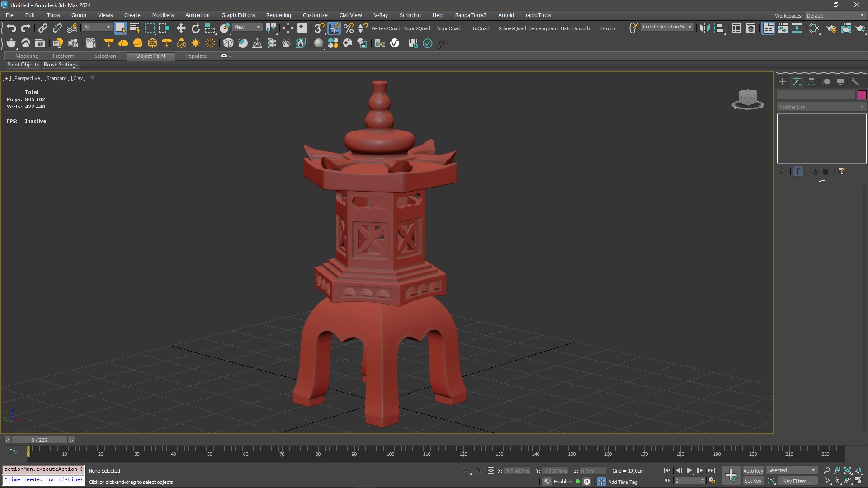Open the Modifiers menu
Viewport: 868px width, 488px height.
163,15
